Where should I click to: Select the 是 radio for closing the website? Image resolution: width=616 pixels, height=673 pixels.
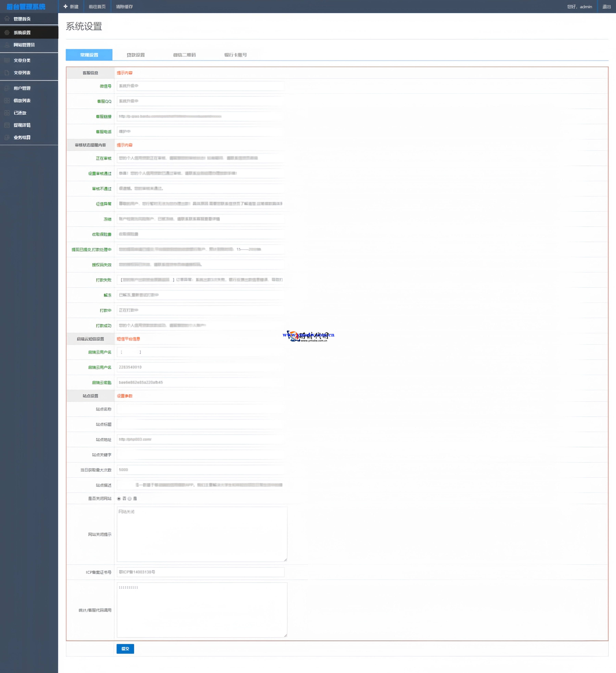pyautogui.click(x=130, y=498)
